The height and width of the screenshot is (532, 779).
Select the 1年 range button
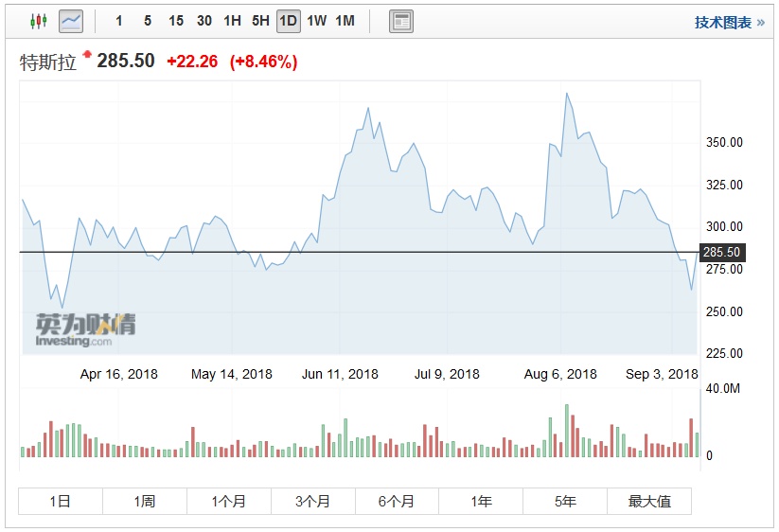481,501
